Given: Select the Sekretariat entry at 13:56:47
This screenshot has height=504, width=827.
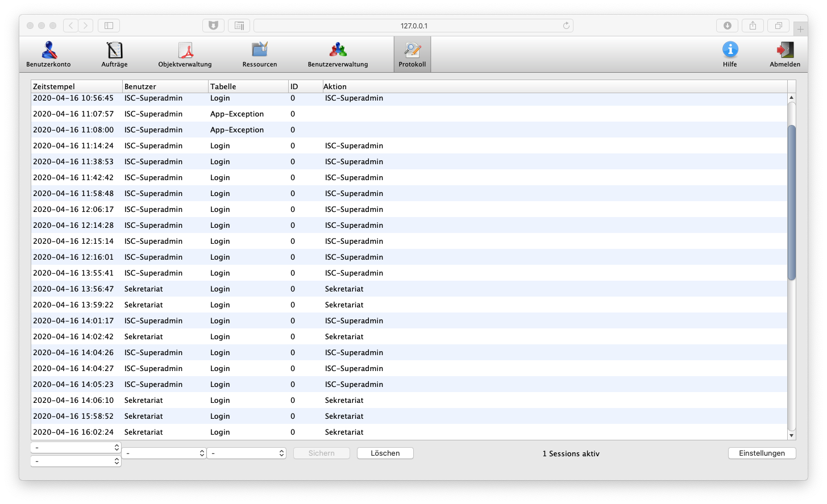Looking at the screenshot, I should tap(409, 289).
